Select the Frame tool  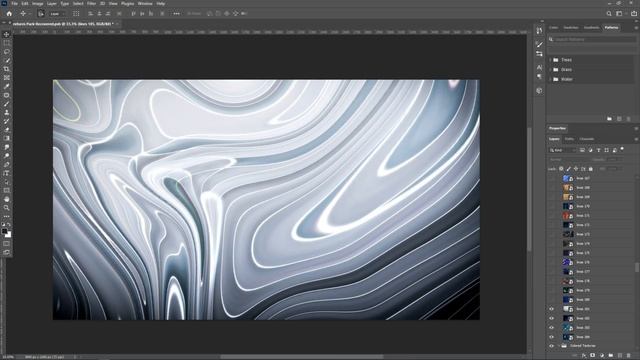7,78
